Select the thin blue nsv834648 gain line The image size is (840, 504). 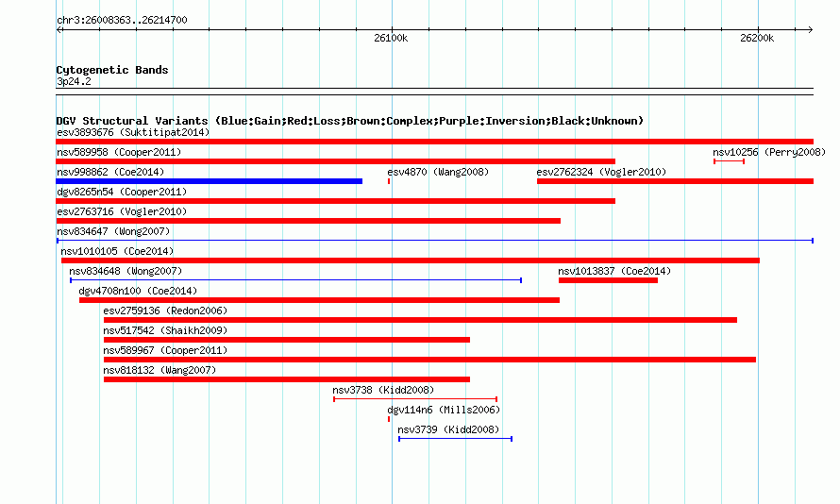pos(295,280)
